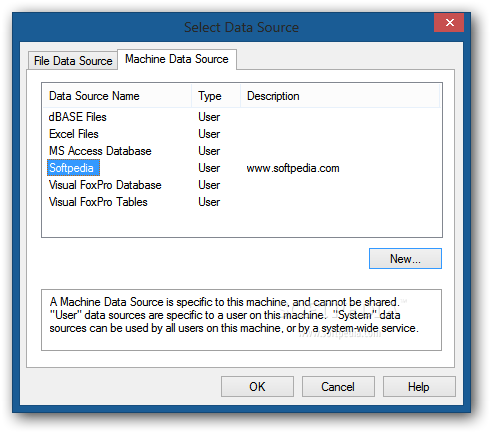Click the User type of Excel Files
Screen dimensions: 491x433
click(x=209, y=134)
